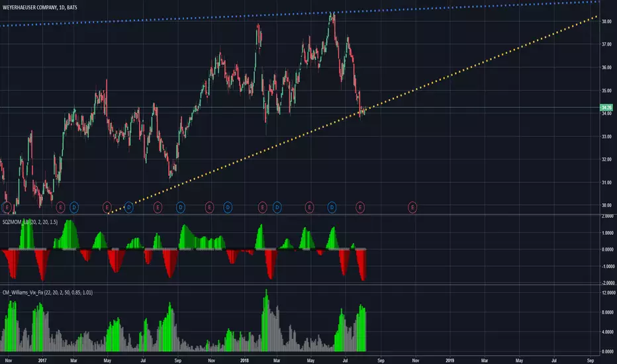Click the 38.00 price axis label
Image resolution: width=617 pixels, height=364 pixels.
pos(606,22)
